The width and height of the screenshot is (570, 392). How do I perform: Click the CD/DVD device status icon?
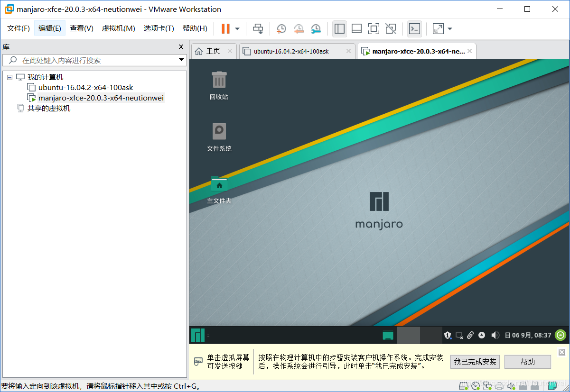[475, 386]
